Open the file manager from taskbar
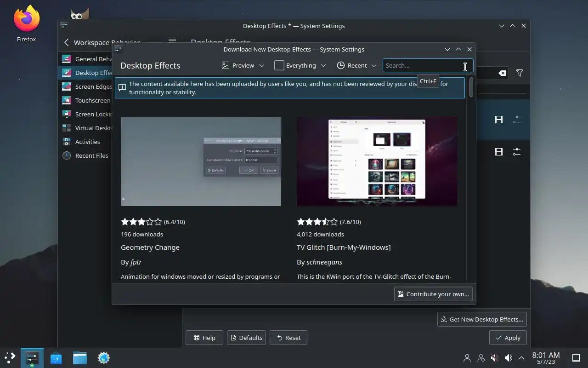 80,358
